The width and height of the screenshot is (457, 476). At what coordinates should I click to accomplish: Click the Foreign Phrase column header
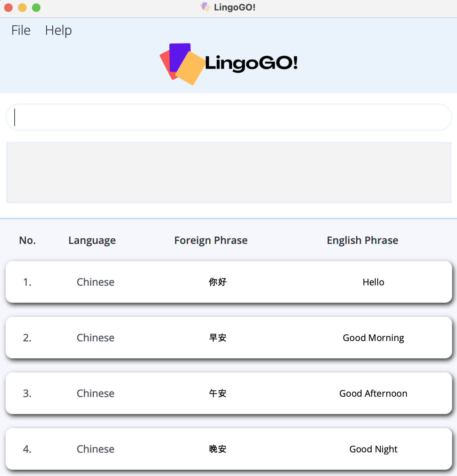(211, 240)
